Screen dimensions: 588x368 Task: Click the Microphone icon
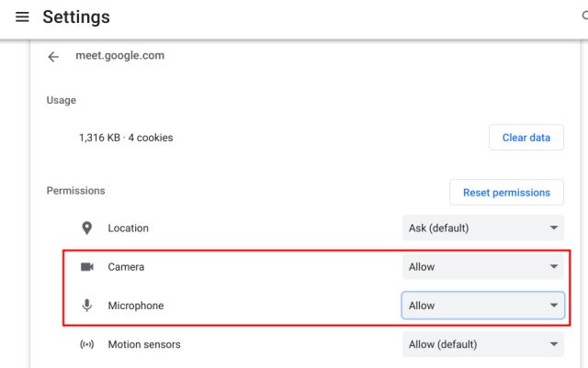pyautogui.click(x=87, y=306)
